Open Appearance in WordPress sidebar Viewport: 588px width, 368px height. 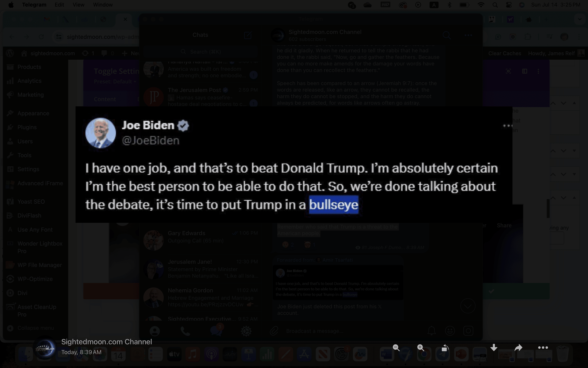pyautogui.click(x=33, y=113)
